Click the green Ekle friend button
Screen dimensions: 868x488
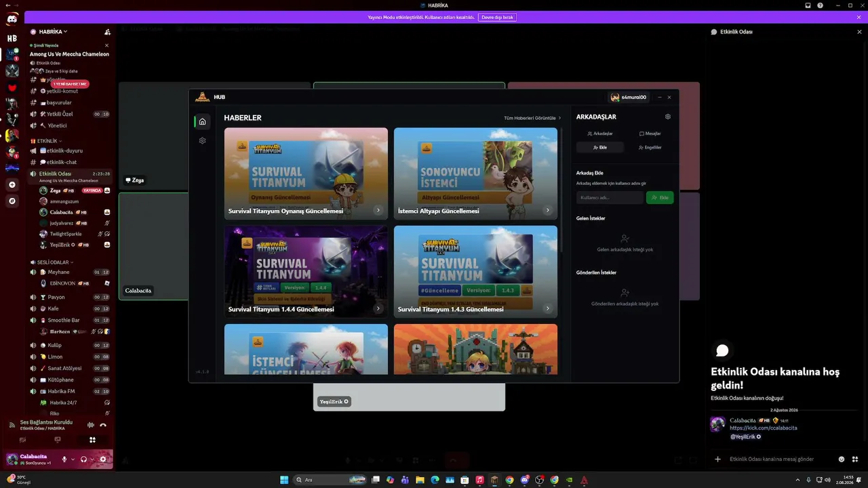[660, 197]
